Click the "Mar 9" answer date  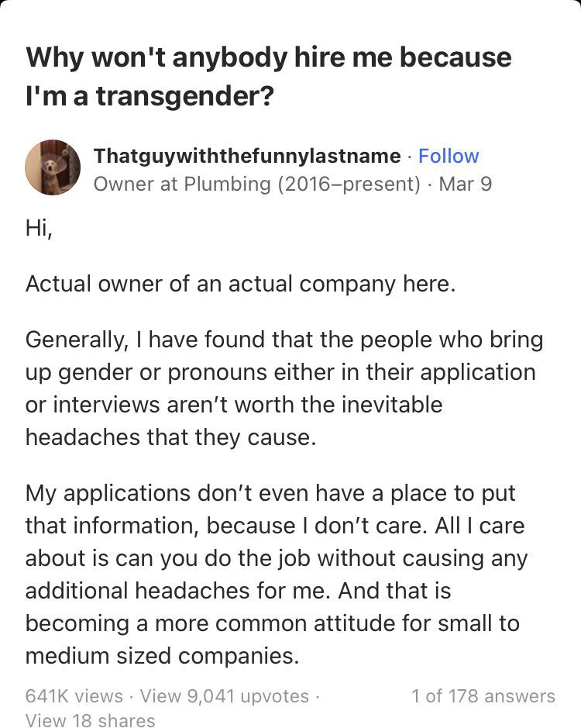[465, 185]
